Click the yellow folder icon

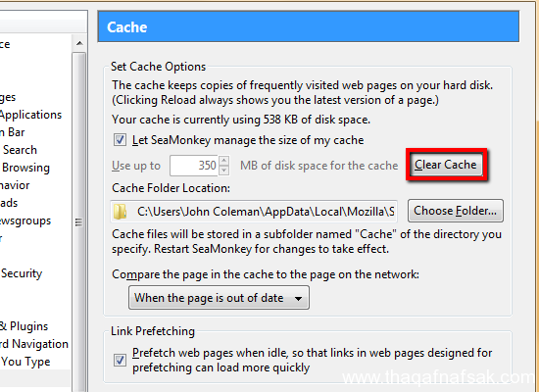pyautogui.click(x=120, y=211)
